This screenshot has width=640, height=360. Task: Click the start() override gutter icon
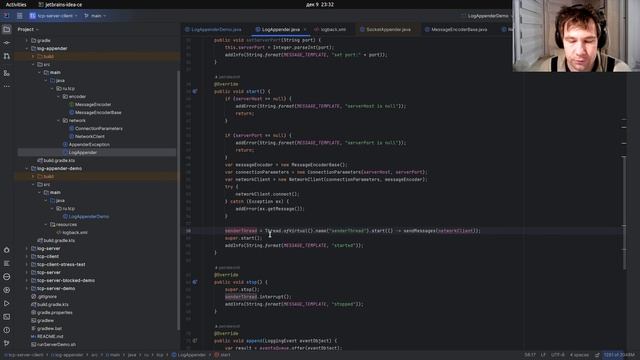195,91
